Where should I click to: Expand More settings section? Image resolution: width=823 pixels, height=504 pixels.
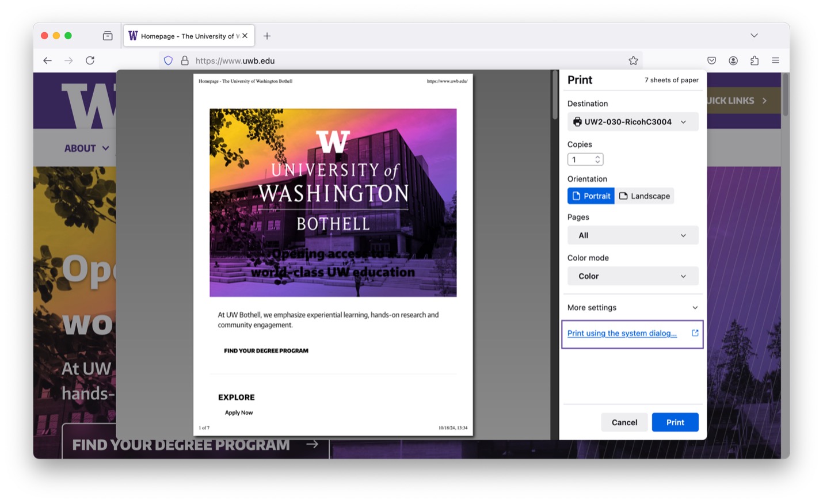633,307
